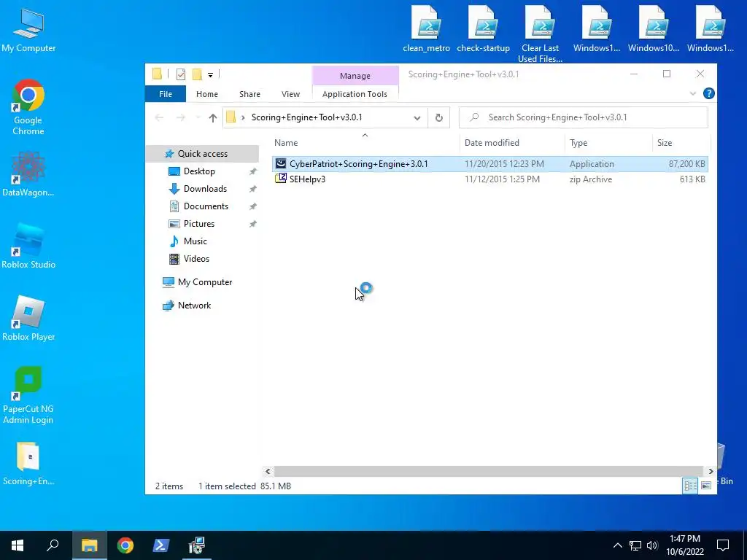Viewport: 747px width, 560px height.
Task: Switch to Details view layout
Action: tap(690, 485)
